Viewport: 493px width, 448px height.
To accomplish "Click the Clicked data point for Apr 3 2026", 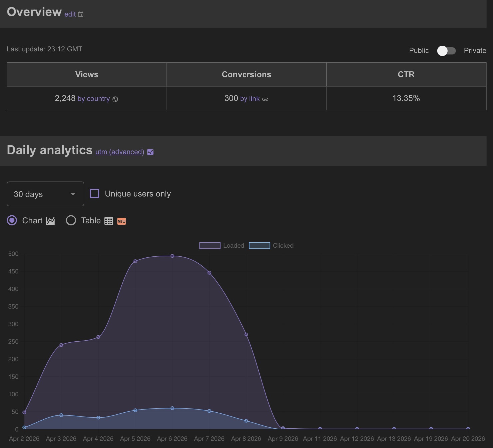I will pyautogui.click(x=61, y=415).
